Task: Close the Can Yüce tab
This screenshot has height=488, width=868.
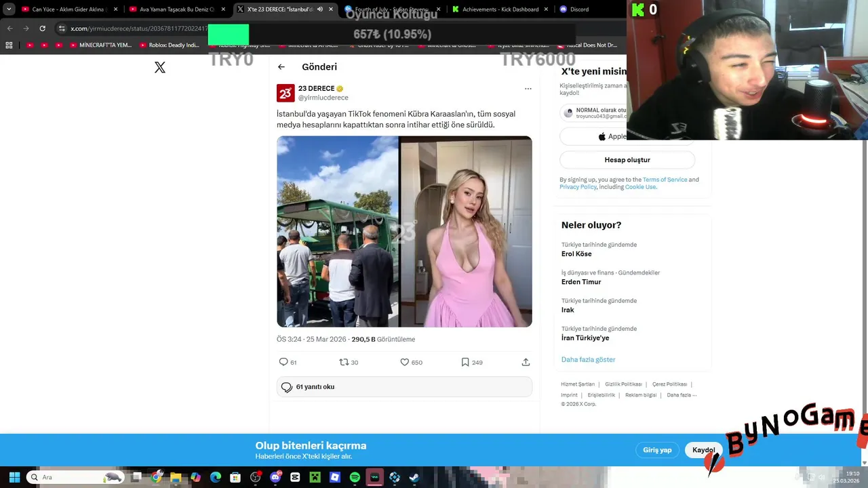Action: [x=116, y=9]
